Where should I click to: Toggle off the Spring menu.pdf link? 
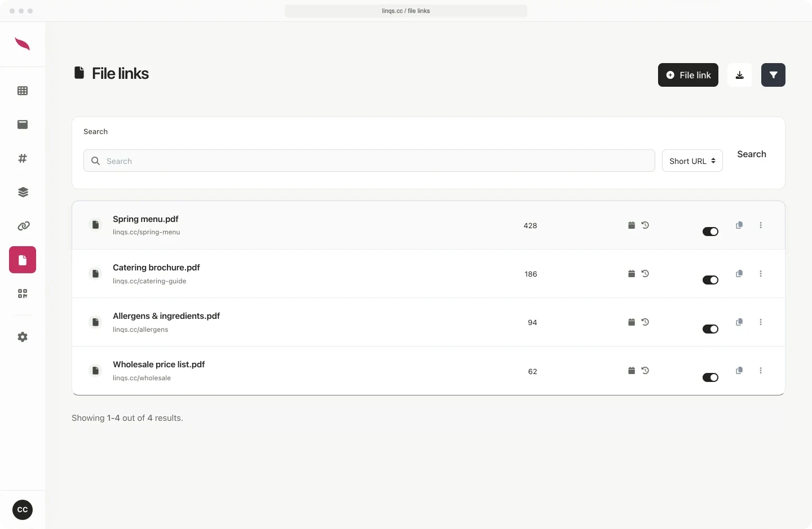[710, 232]
